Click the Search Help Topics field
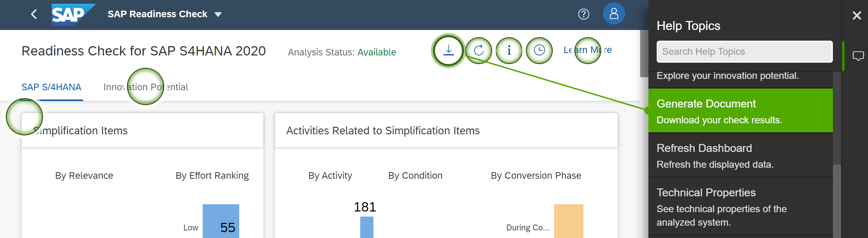The height and width of the screenshot is (238, 868). 744,52
